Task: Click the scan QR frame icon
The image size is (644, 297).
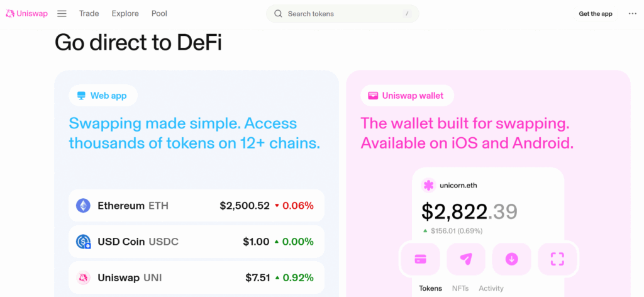Action: 557,259
